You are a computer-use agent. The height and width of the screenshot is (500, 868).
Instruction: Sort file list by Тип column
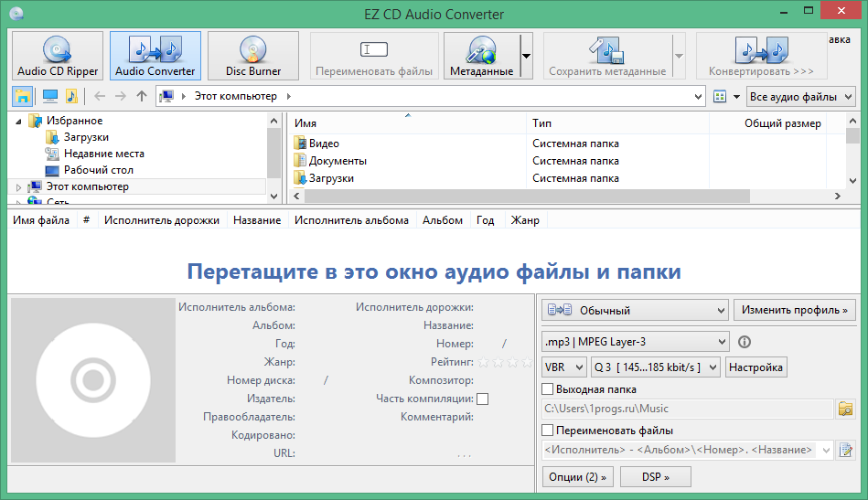pos(617,123)
